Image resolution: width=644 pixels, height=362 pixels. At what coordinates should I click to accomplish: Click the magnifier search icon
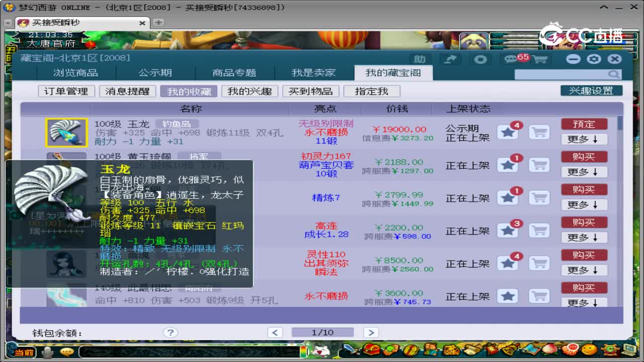(x=614, y=74)
